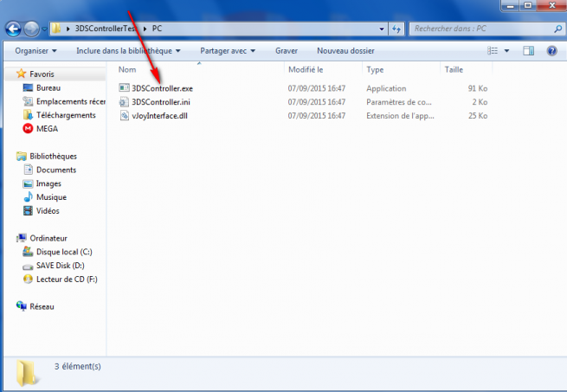Click the Graver toolbar button

pos(287,51)
